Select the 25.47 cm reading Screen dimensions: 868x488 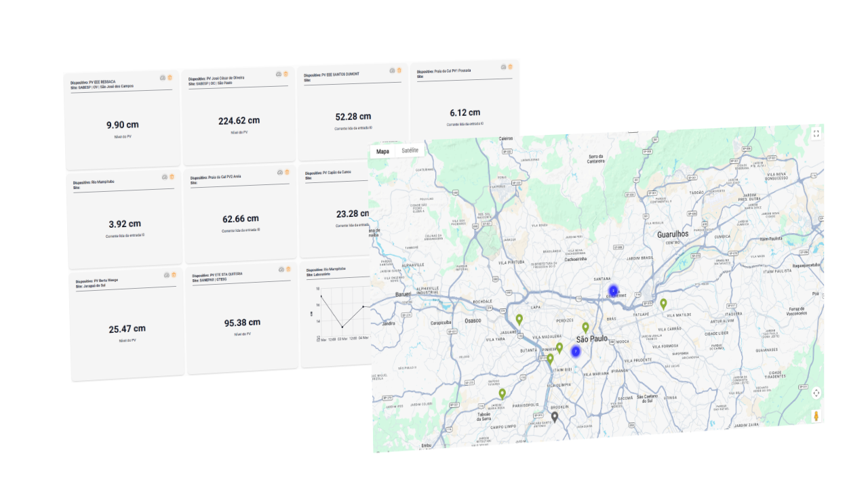127,329
